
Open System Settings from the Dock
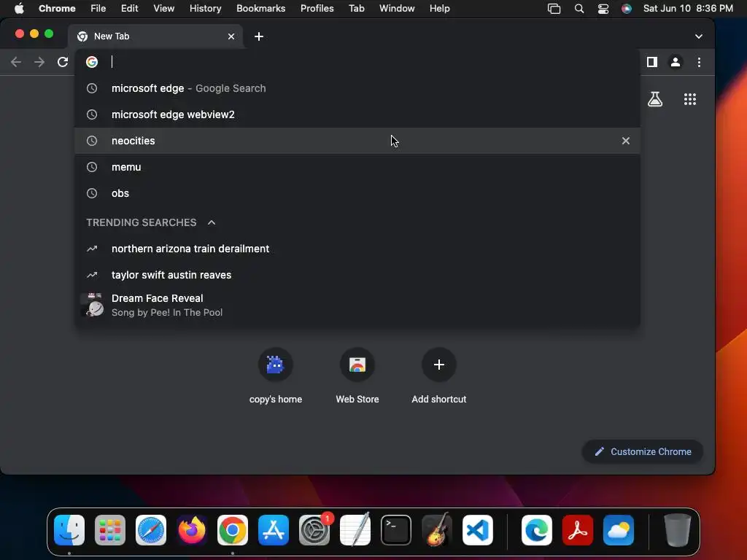tap(314, 529)
